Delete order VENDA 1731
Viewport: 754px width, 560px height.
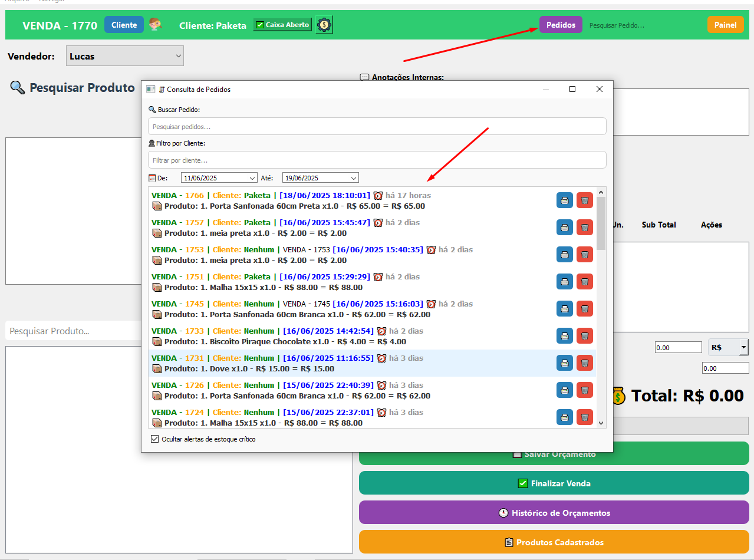click(x=584, y=363)
